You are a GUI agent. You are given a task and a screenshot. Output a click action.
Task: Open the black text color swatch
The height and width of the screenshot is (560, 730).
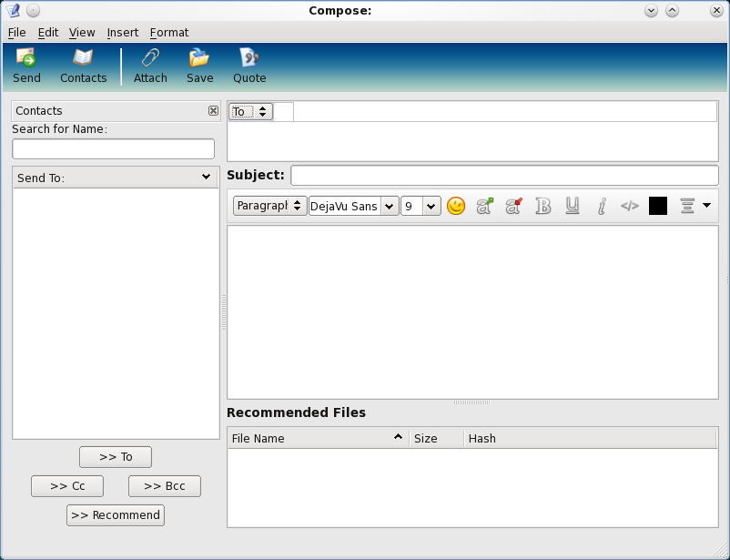(658, 206)
